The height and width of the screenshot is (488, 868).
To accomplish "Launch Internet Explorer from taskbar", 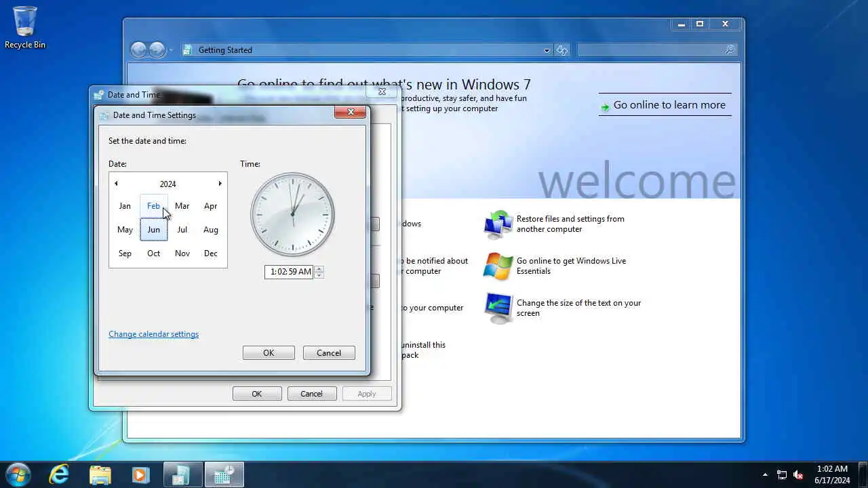I will 59,474.
